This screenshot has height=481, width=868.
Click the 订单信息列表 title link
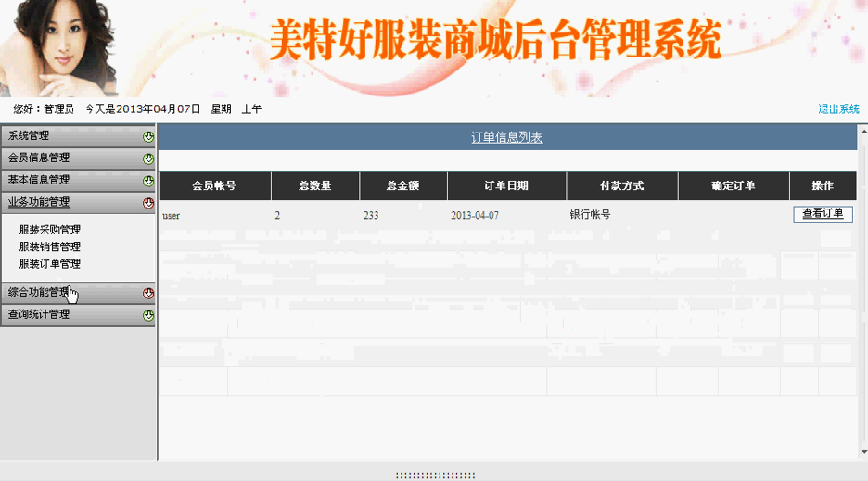(x=507, y=137)
